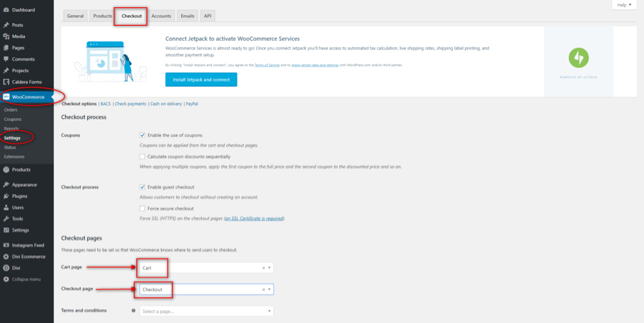Viewport: 644px width, 323px height.
Task: Click the Cart page select field
Action: [207, 267]
